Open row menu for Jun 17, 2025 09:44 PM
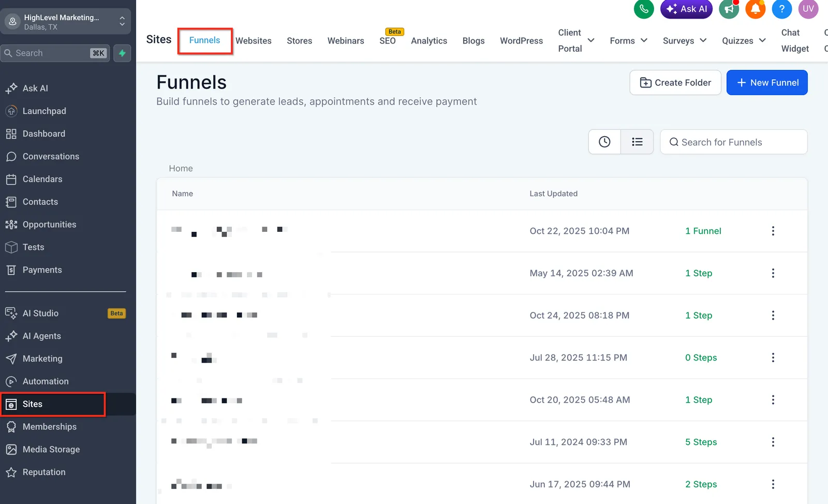This screenshot has height=504, width=828. pyautogui.click(x=773, y=484)
